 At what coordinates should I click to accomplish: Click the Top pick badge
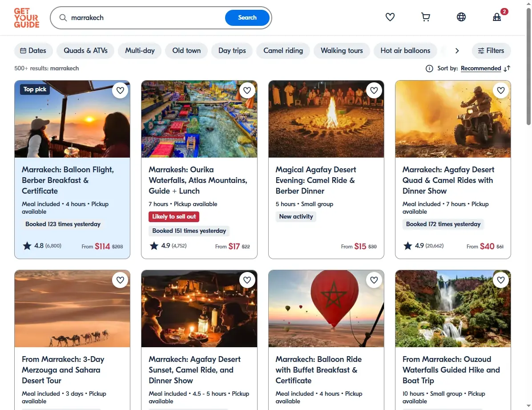pos(35,89)
